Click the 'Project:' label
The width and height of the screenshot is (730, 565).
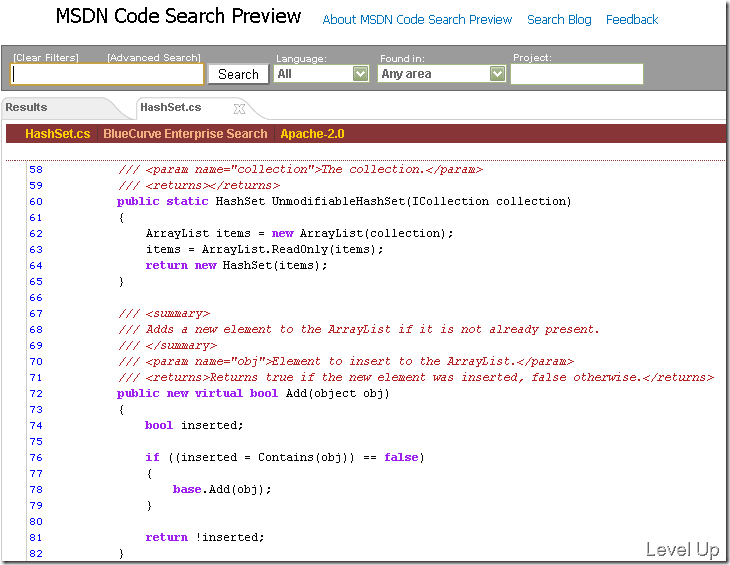pyautogui.click(x=532, y=58)
